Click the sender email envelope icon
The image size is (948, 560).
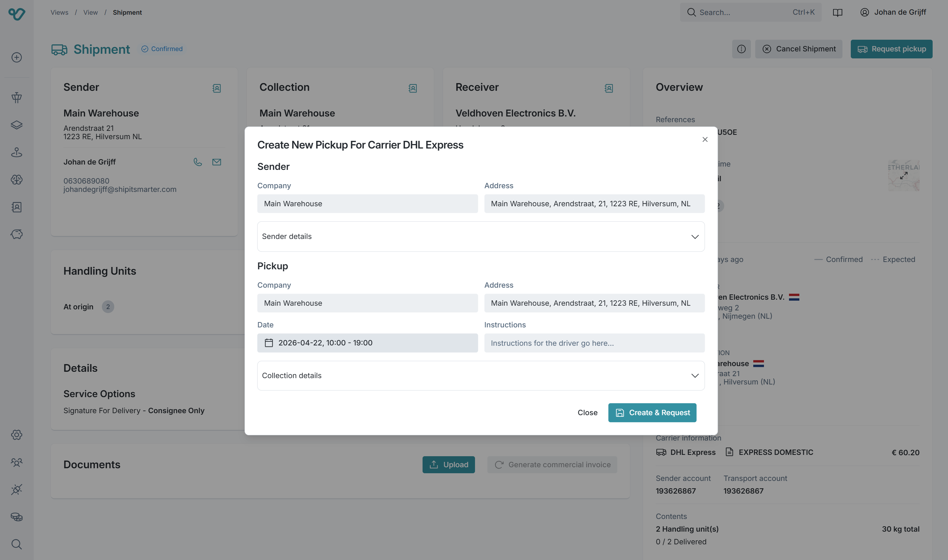(x=216, y=162)
